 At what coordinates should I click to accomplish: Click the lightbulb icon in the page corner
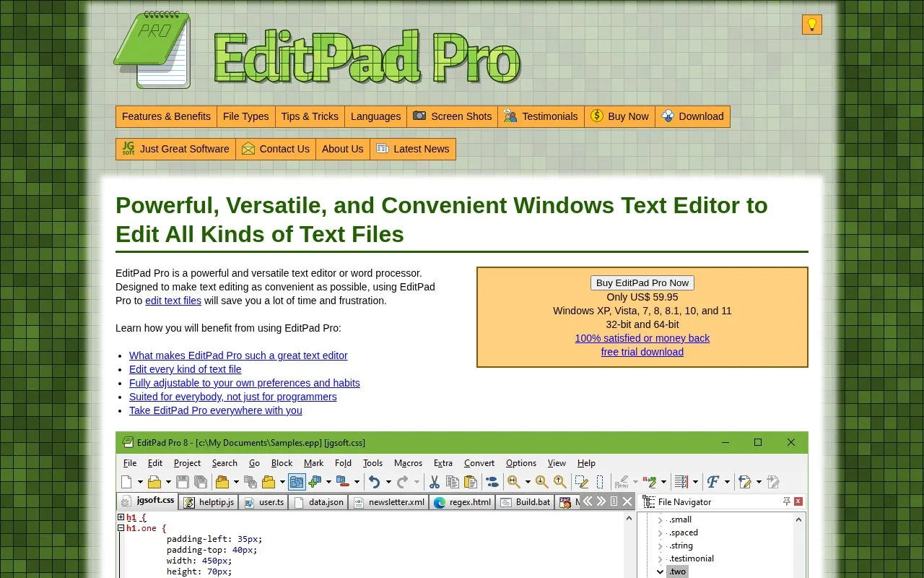[x=812, y=25]
